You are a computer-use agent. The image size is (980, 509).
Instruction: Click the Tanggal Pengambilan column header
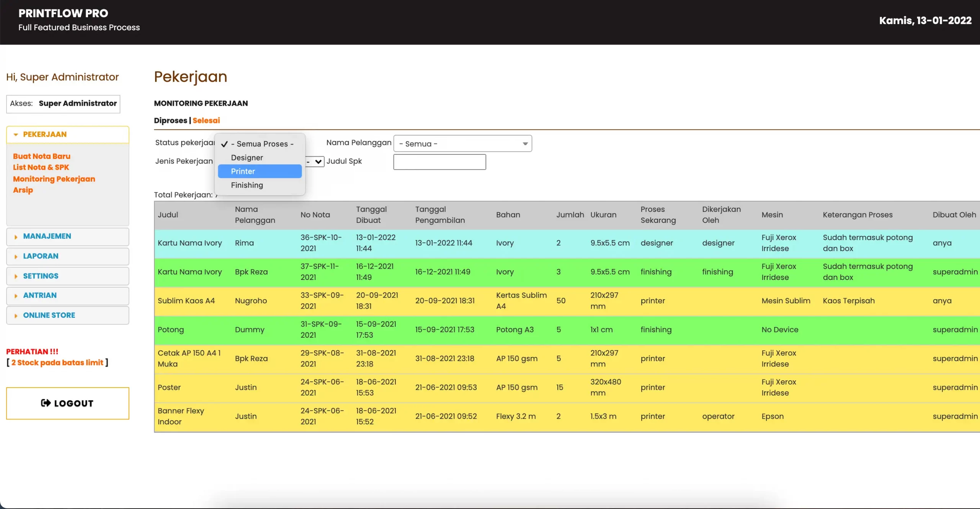pyautogui.click(x=440, y=215)
